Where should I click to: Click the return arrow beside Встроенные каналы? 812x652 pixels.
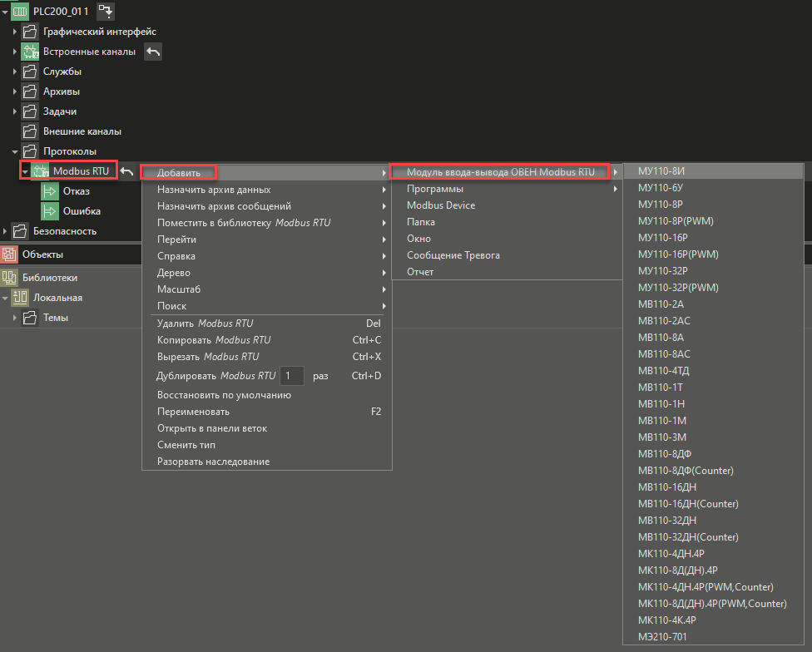(153, 52)
